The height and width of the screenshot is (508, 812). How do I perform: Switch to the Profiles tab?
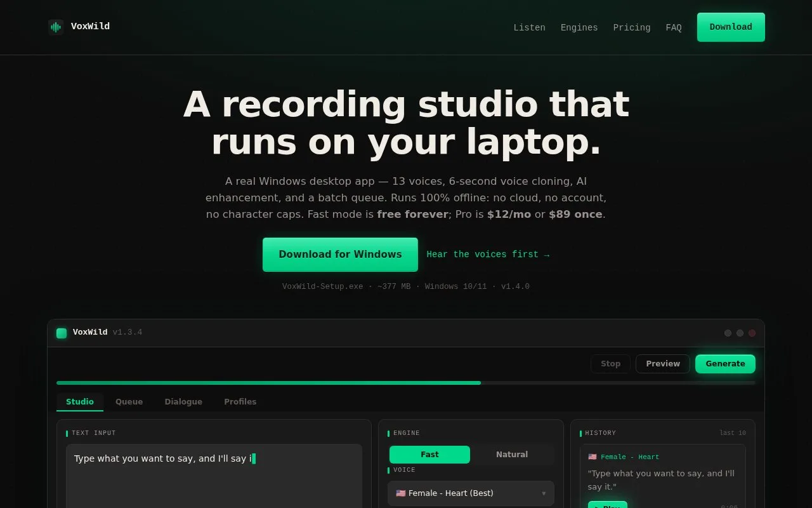click(240, 402)
